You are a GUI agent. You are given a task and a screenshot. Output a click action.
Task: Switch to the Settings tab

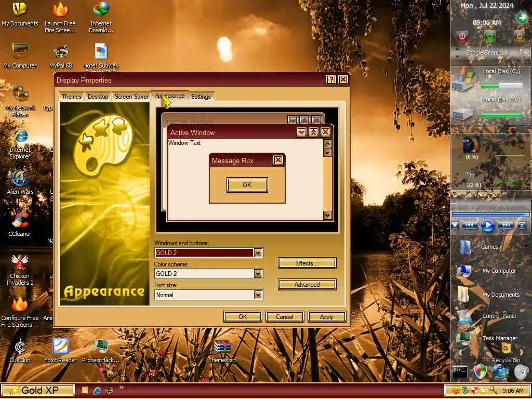coord(201,97)
